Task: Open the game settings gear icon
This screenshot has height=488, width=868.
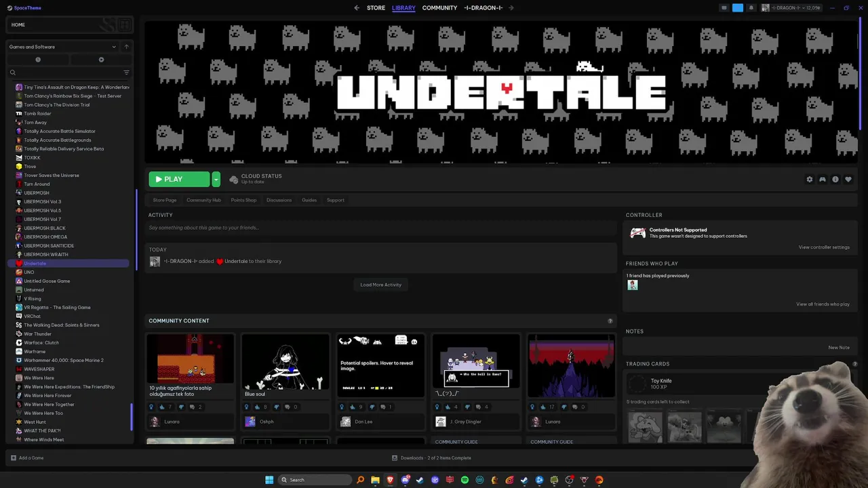Action: [x=809, y=180]
